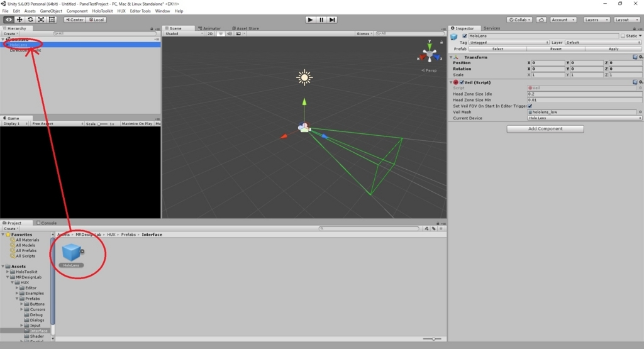Screen dimensions: 644x349
Task: Open the Account dropdown
Action: [x=563, y=19]
